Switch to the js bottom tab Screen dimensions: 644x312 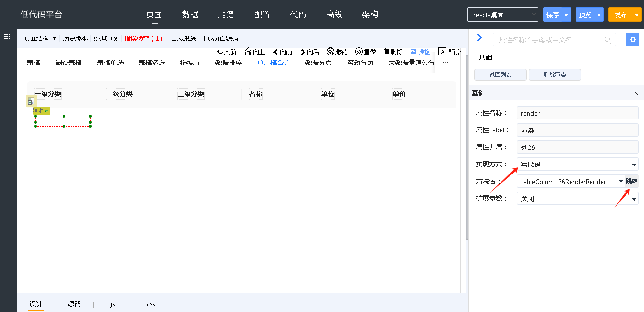click(x=113, y=304)
